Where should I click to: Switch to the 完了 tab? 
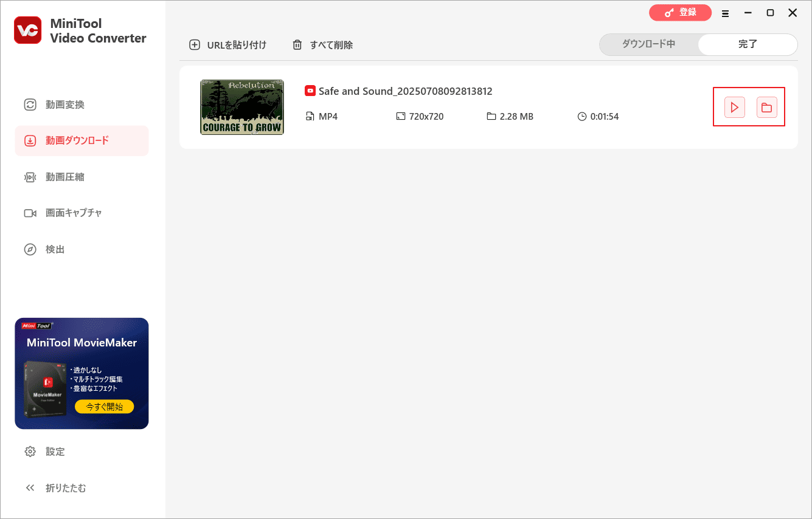748,44
